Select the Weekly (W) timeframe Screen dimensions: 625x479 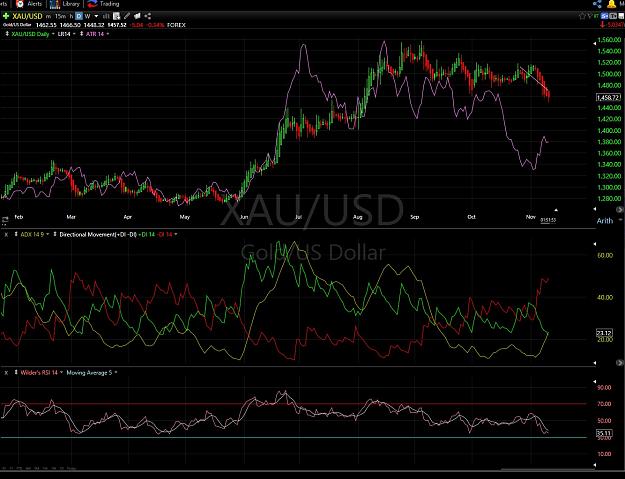click(87, 16)
